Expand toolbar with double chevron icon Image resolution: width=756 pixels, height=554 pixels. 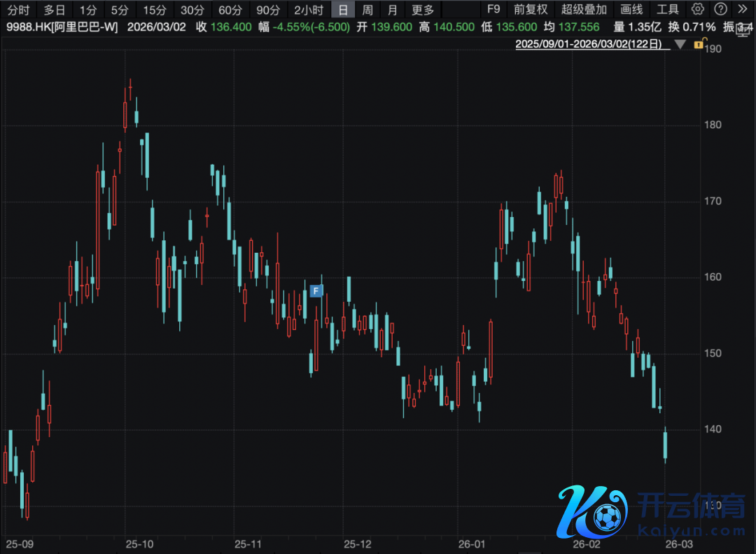[x=743, y=9]
